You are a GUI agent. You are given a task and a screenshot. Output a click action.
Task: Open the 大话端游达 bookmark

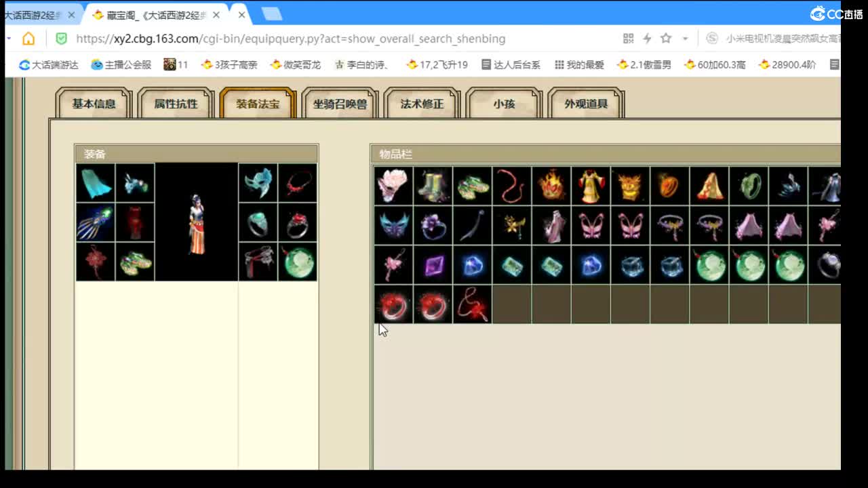(x=49, y=65)
